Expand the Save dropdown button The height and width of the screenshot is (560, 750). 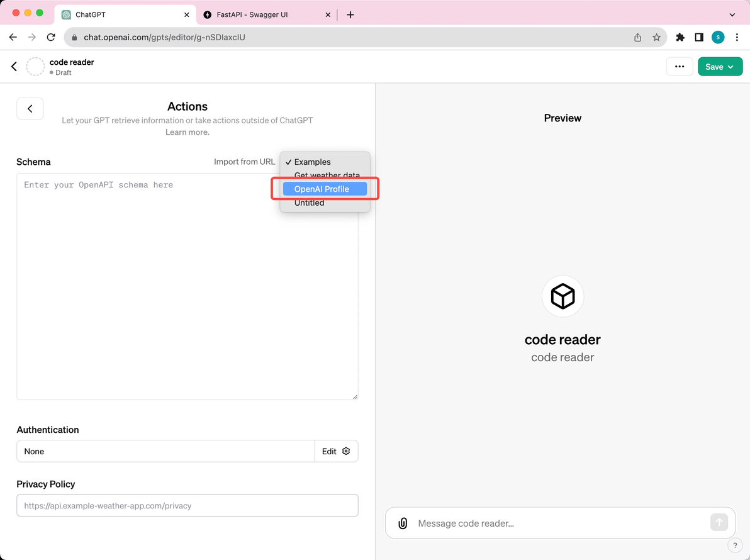(720, 67)
